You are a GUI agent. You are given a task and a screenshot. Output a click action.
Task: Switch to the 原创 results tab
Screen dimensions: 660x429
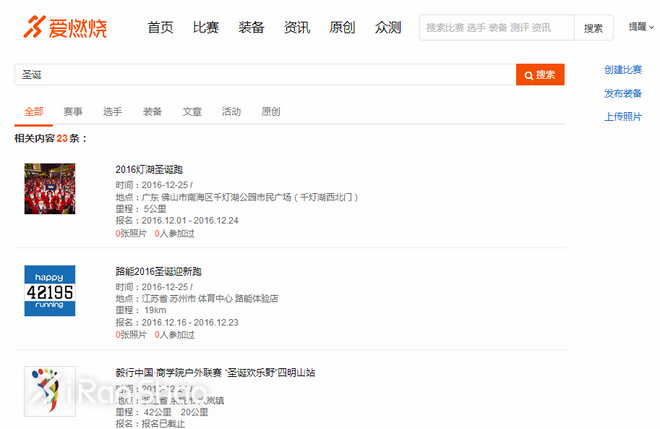(x=271, y=112)
